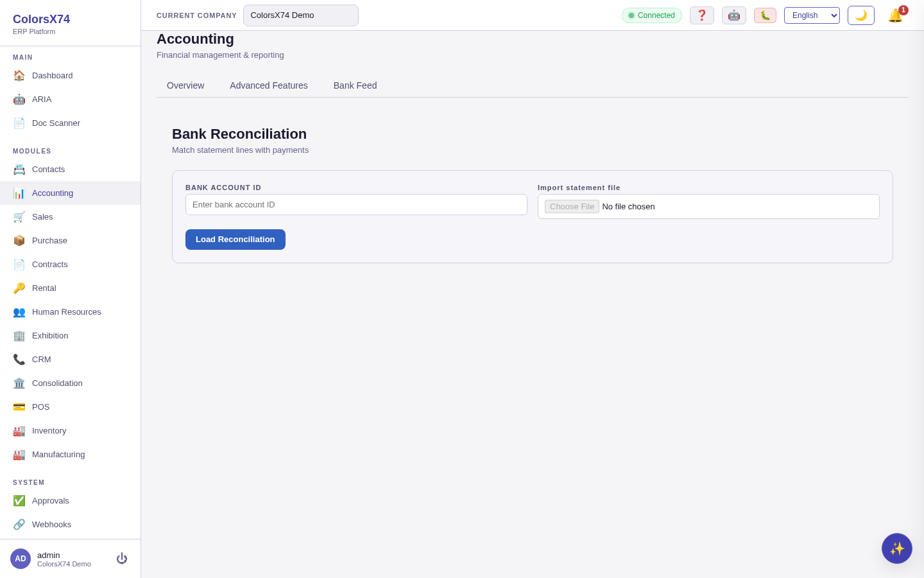This screenshot has width=924, height=578.
Task: Open the English language dropdown
Action: [x=812, y=15]
